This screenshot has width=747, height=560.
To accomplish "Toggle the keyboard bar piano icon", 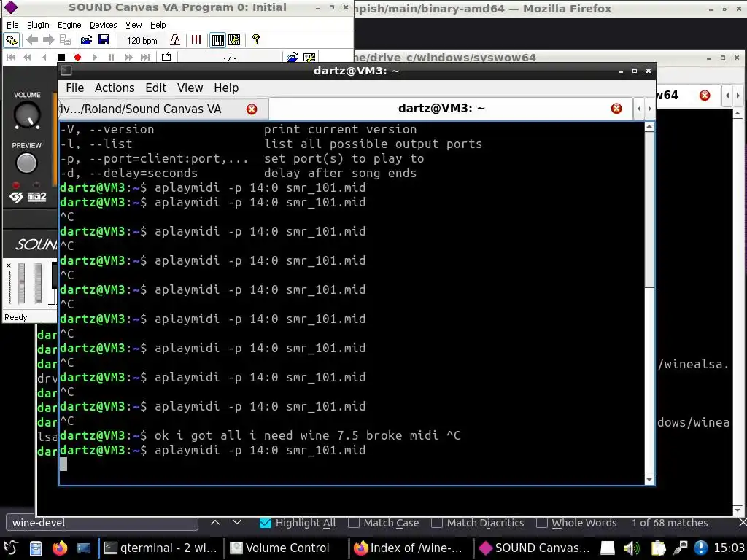I will click(217, 41).
